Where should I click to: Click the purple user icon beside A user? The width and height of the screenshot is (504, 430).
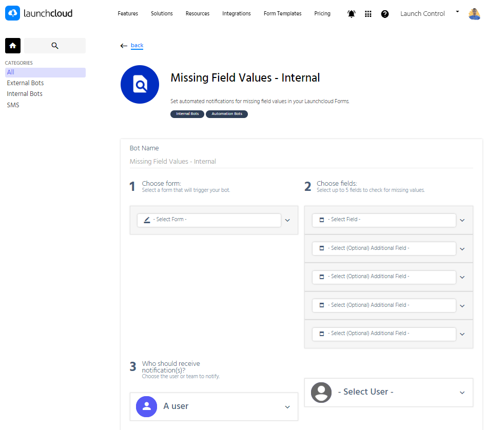(147, 406)
